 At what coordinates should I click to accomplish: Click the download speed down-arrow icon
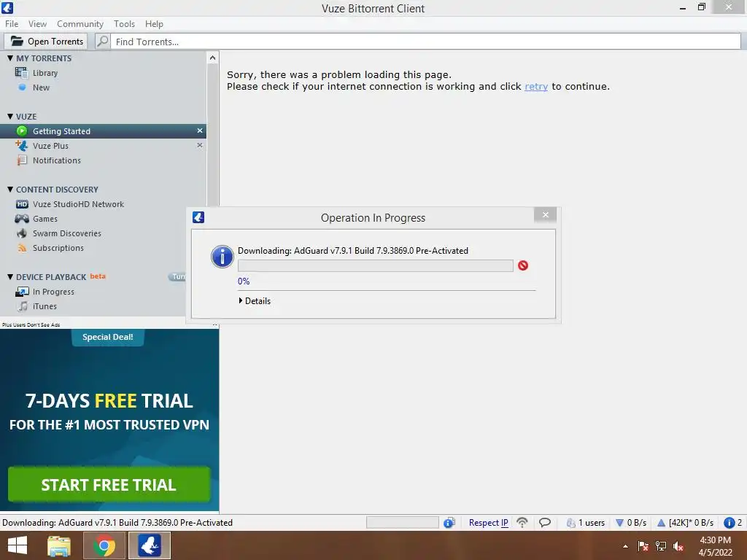click(x=620, y=523)
